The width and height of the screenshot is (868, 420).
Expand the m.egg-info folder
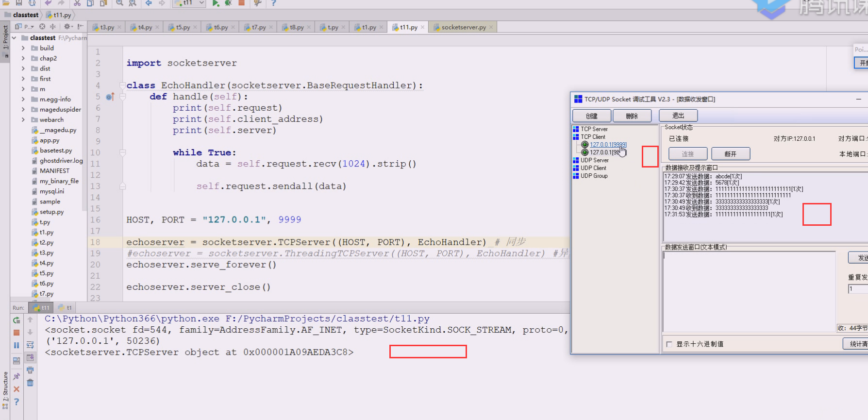[23, 99]
